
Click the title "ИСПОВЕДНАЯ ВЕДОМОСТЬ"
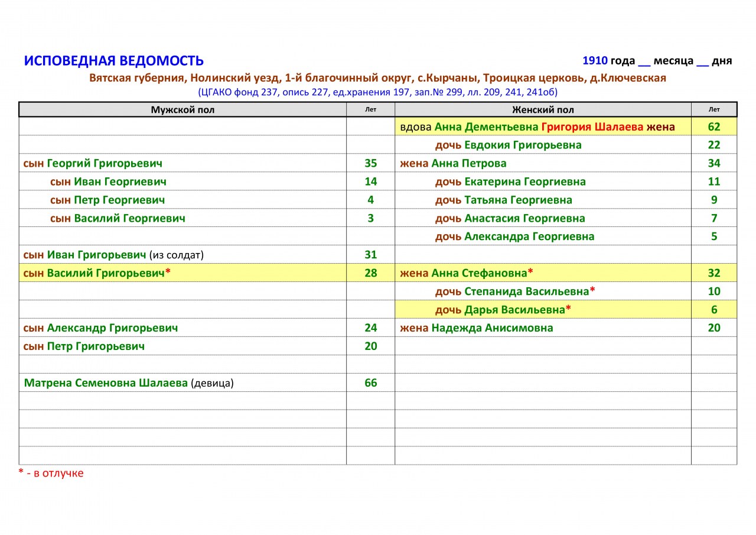pos(113,61)
